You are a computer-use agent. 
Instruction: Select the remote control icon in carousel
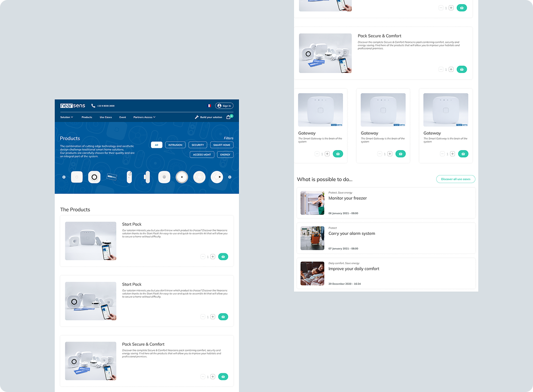(x=129, y=177)
